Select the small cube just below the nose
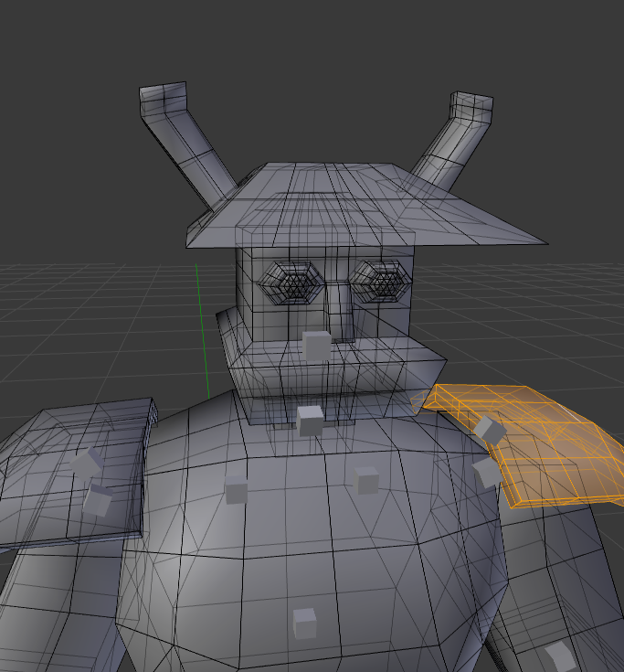 (x=316, y=347)
